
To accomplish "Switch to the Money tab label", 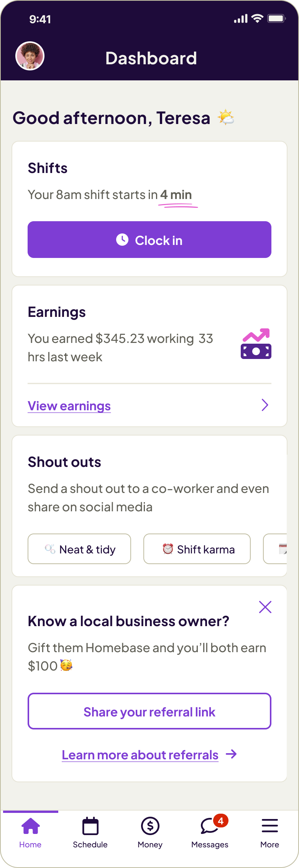I will (x=150, y=845).
